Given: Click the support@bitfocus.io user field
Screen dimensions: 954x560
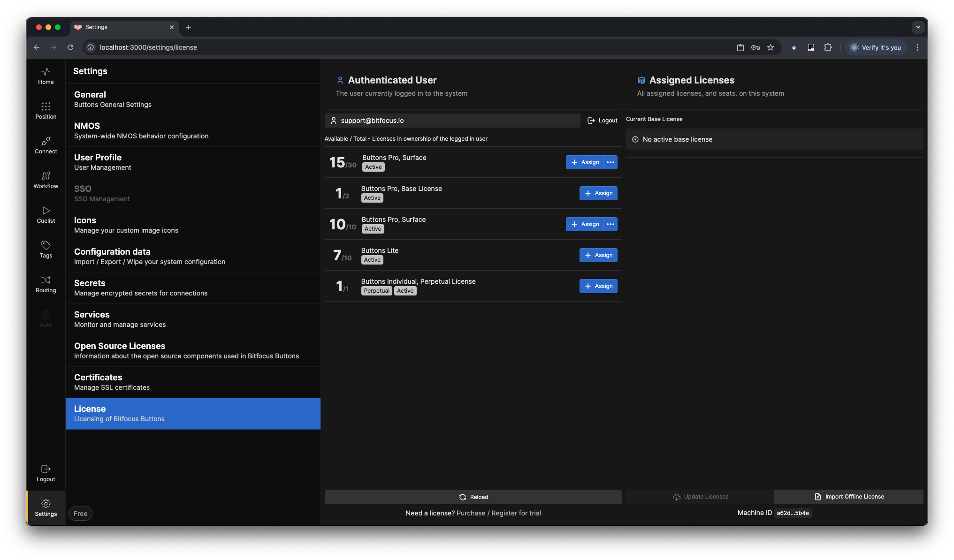Looking at the screenshot, I should 452,121.
